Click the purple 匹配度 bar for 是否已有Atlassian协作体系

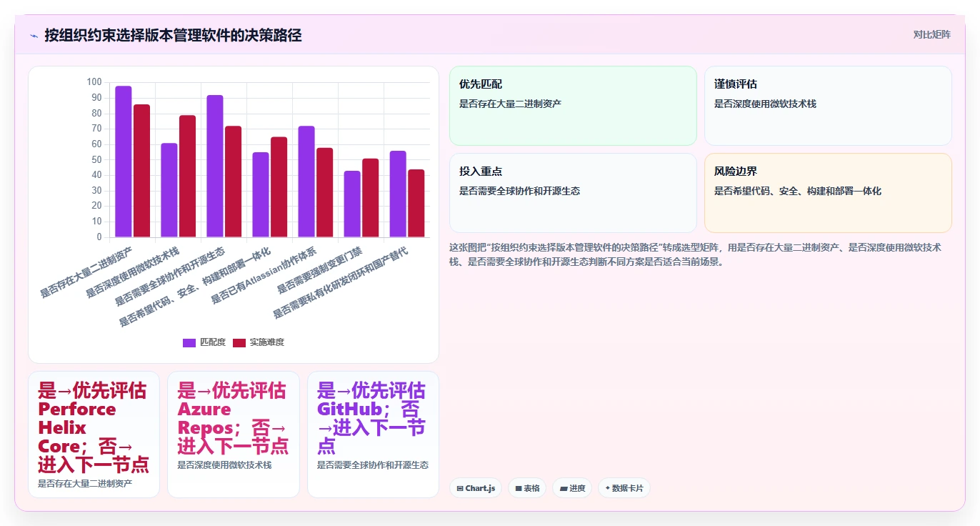(306, 182)
